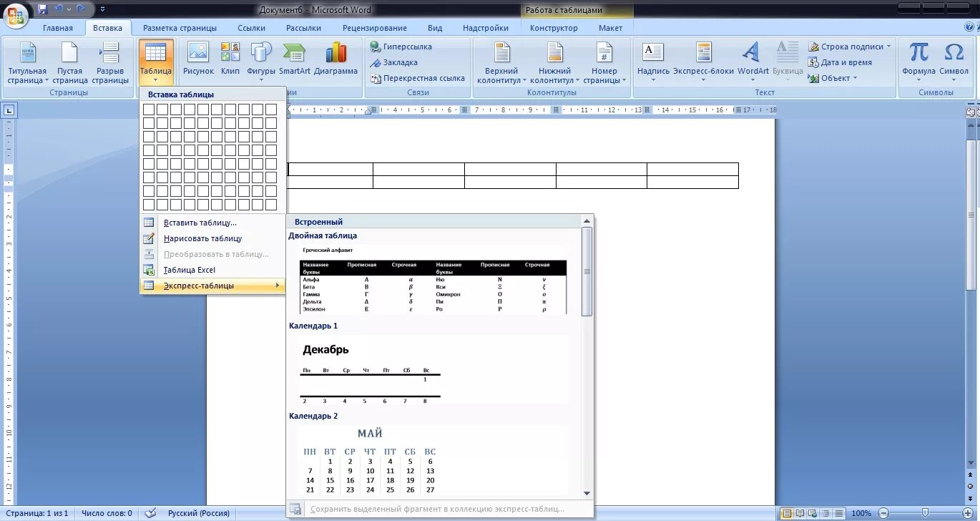Undo the last action
The width and height of the screenshot is (980, 521).
tap(59, 9)
